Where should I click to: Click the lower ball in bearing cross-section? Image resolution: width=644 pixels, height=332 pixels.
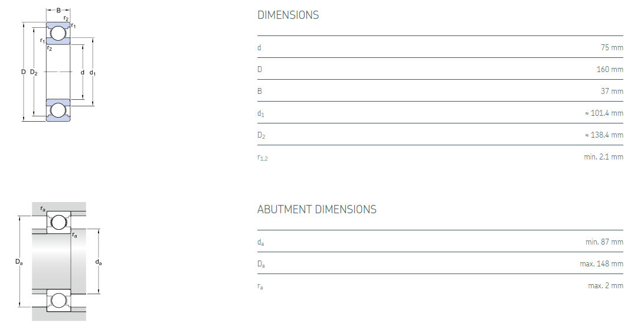(58, 110)
